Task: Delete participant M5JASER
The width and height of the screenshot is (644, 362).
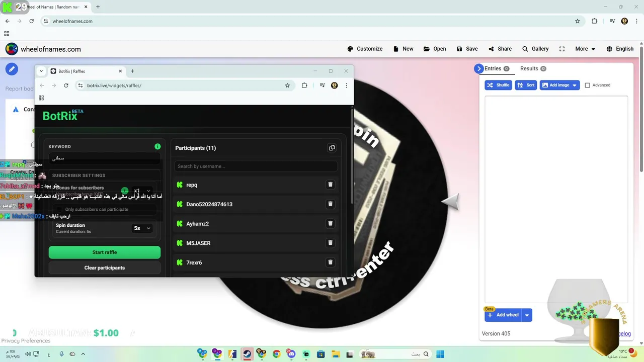Action: (x=330, y=243)
